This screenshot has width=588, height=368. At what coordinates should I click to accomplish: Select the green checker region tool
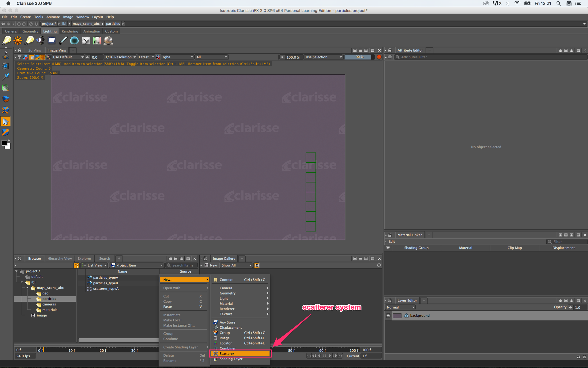tap(5, 88)
